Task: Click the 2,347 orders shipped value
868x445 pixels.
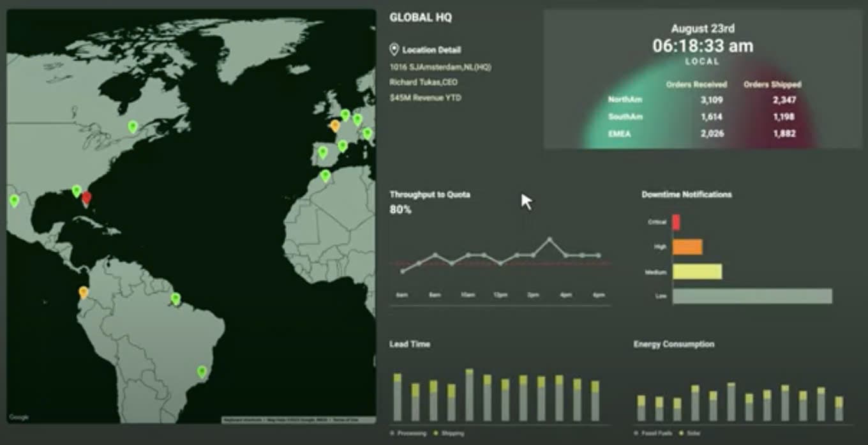Action: pos(784,100)
